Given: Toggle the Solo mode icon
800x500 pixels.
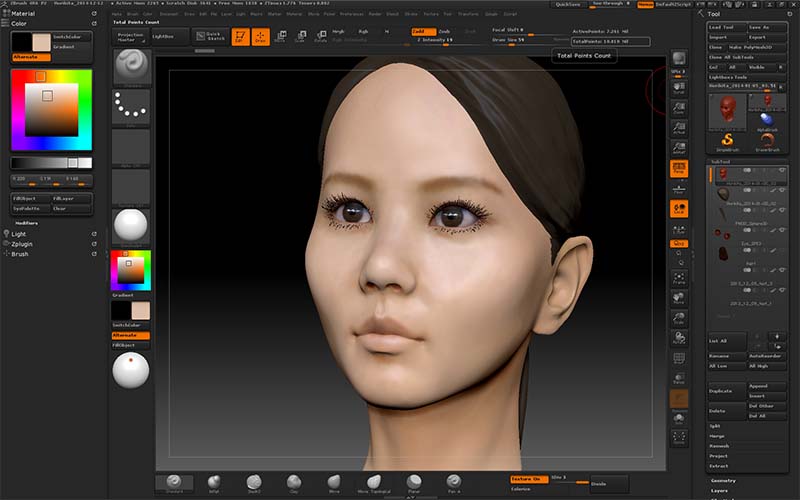Looking at the screenshot, I should coord(679,419).
